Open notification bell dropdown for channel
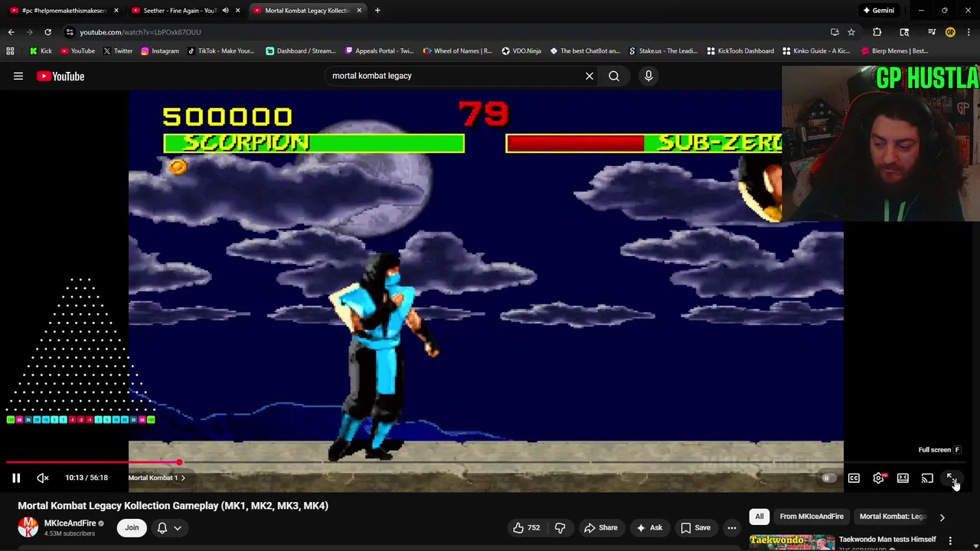This screenshot has width=980, height=551. coord(169,527)
